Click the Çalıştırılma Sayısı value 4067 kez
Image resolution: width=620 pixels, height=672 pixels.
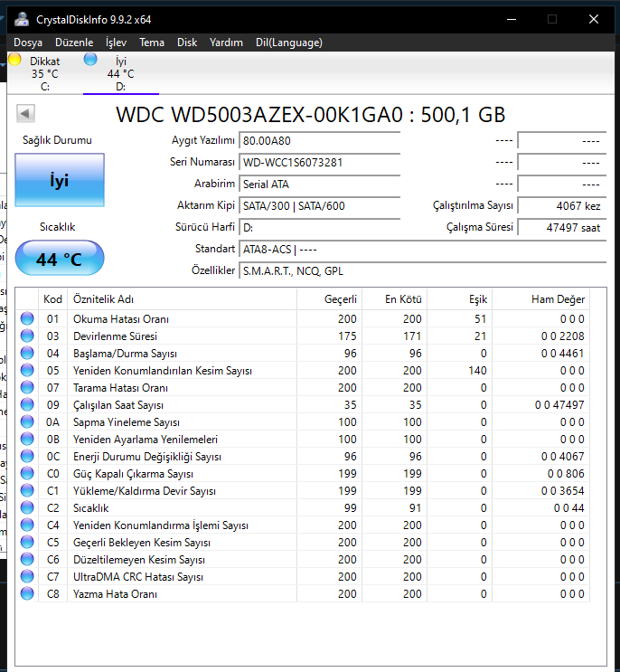tap(562, 206)
